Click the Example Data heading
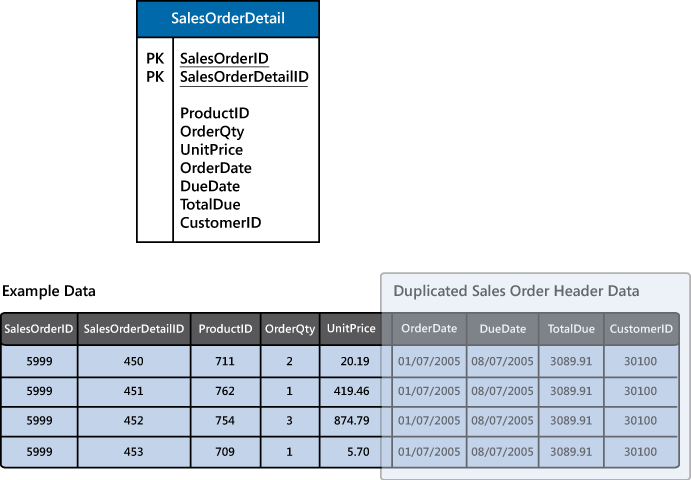This screenshot has width=691, height=480. pyautogui.click(x=49, y=291)
